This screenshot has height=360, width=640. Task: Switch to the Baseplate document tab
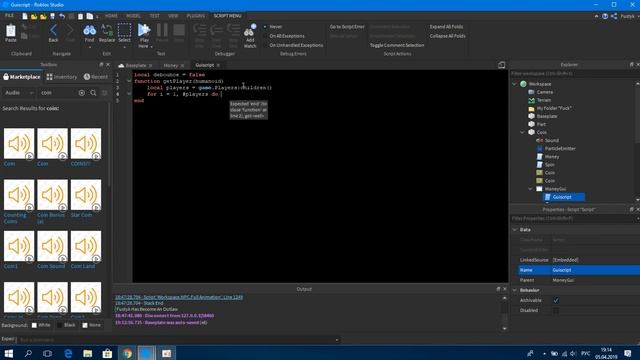pos(136,65)
